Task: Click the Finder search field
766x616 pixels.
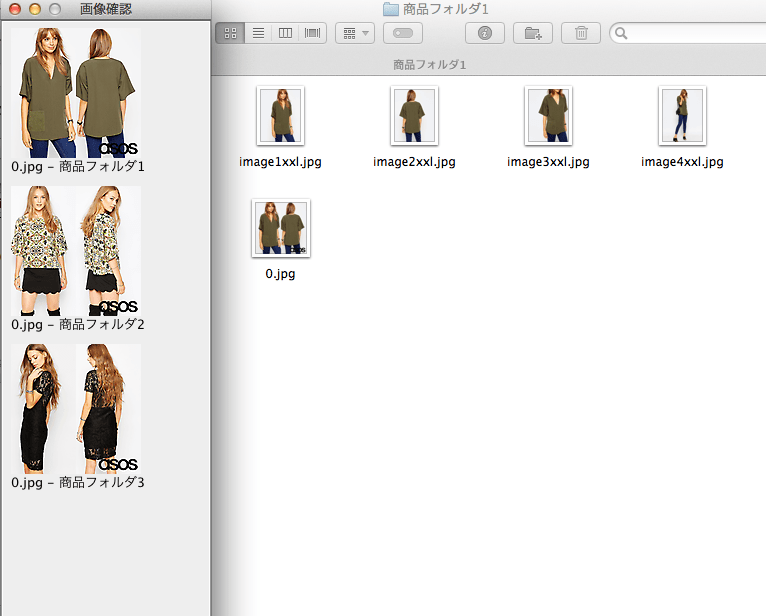Action: point(689,33)
